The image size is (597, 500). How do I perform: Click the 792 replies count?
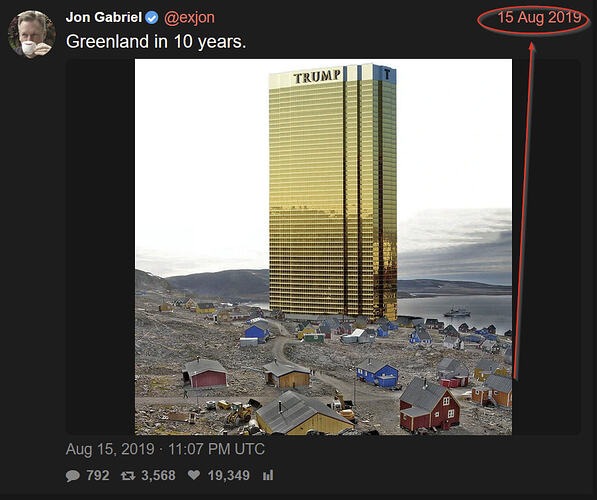[x=98, y=476]
